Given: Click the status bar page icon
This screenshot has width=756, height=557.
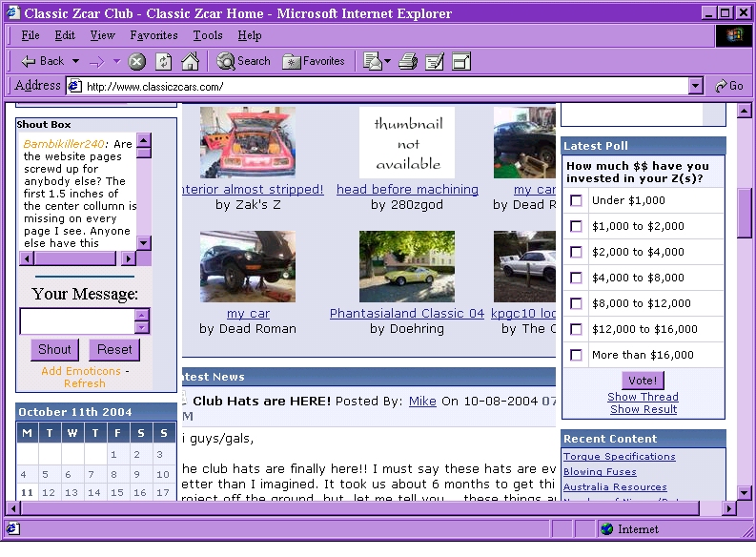Looking at the screenshot, I should [12, 528].
